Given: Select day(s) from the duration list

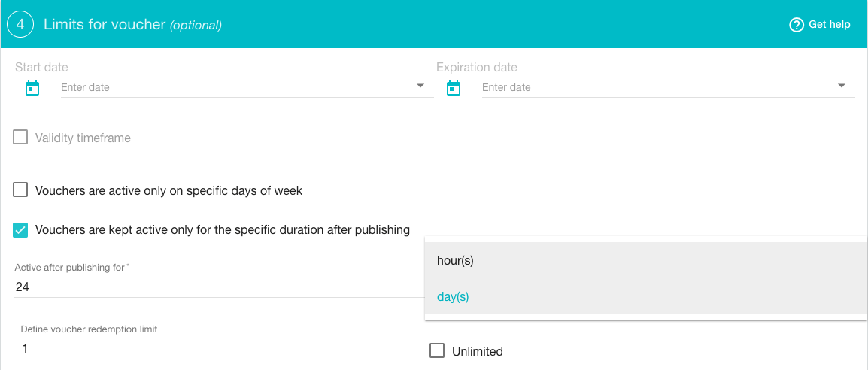Looking at the screenshot, I should [645, 297].
